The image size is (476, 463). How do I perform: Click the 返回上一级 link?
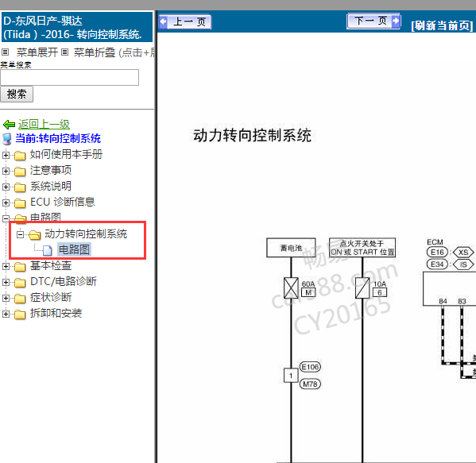44,124
